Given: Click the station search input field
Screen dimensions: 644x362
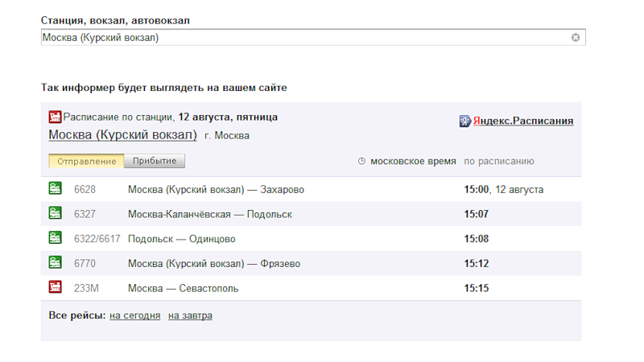Looking at the screenshot, I should point(304,37).
